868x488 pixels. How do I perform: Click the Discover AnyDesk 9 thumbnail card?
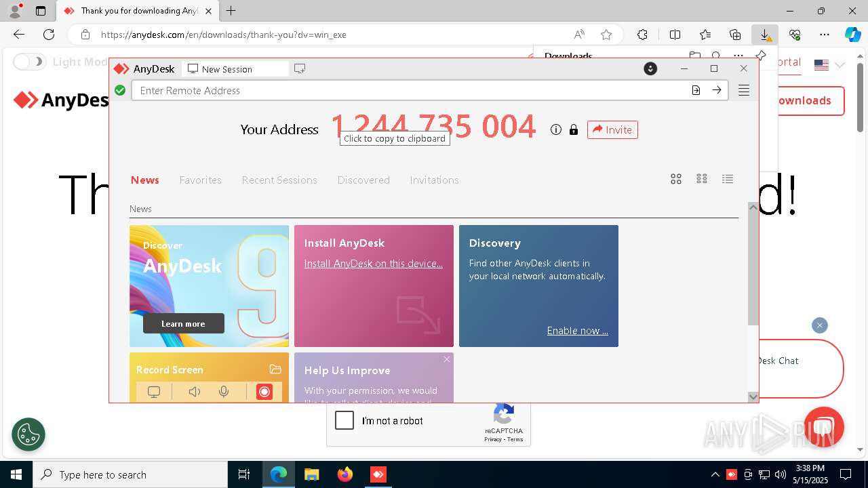coord(209,286)
